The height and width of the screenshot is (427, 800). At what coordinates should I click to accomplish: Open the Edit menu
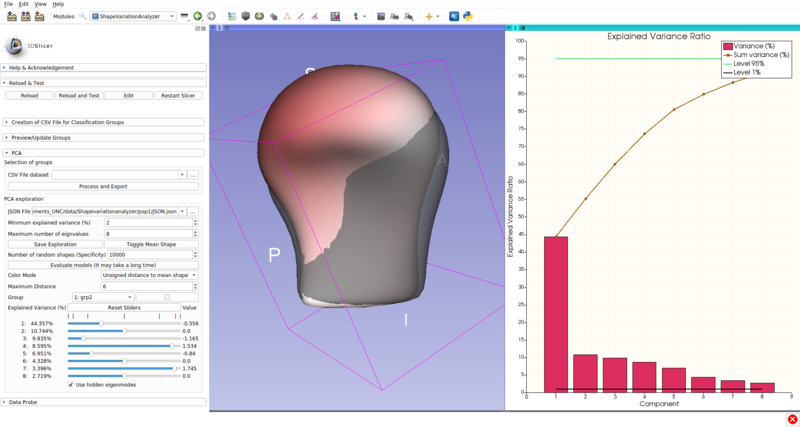23,4
